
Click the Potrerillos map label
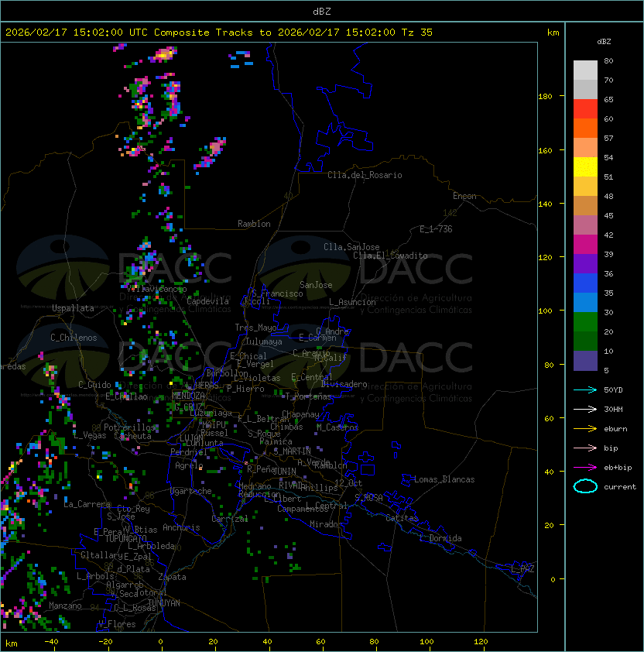pos(129,427)
